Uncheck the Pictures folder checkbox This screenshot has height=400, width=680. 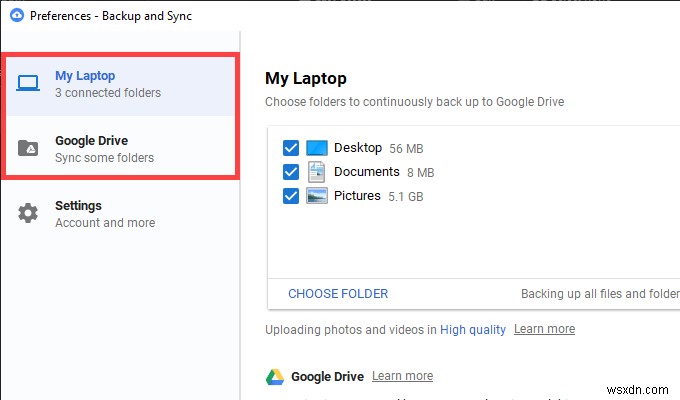[291, 196]
